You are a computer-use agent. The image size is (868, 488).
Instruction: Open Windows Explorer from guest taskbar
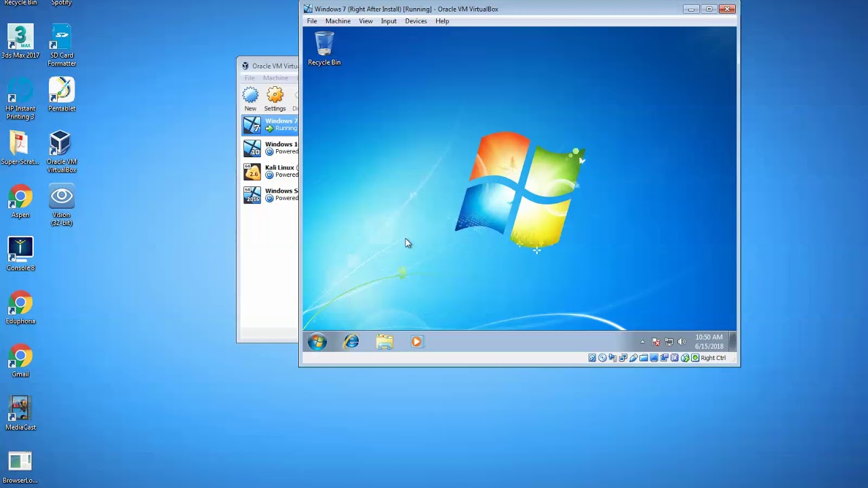pyautogui.click(x=384, y=342)
